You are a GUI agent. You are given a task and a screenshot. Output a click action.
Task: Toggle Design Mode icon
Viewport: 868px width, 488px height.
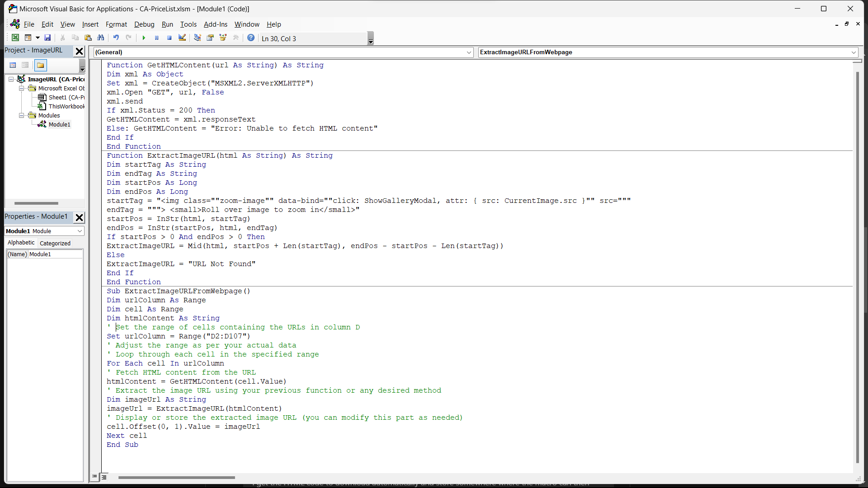pyautogui.click(x=182, y=38)
